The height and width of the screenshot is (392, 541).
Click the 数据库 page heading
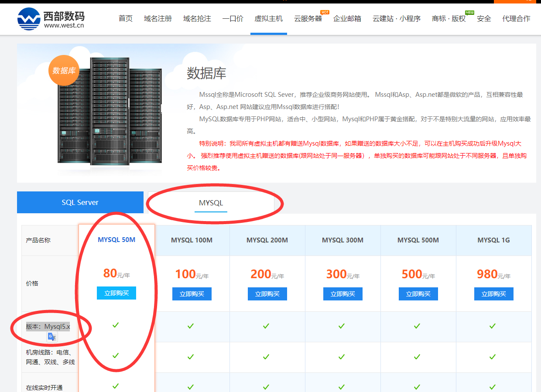[x=207, y=73]
